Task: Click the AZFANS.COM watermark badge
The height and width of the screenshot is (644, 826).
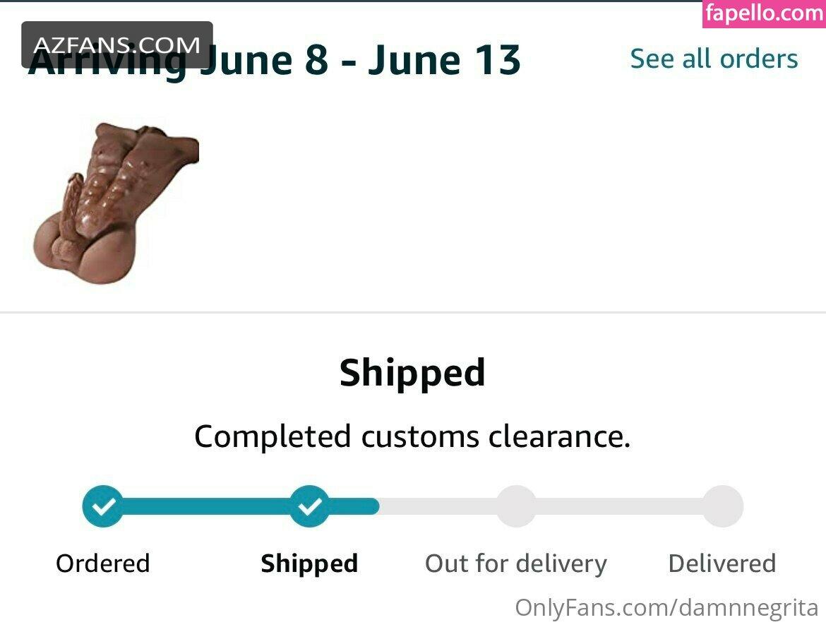Action: [x=117, y=44]
